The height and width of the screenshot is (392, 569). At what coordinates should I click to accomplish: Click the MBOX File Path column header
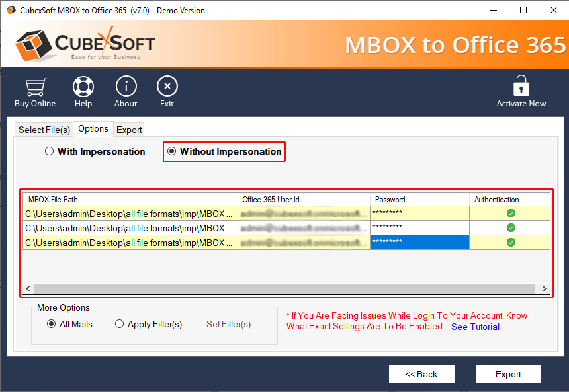130,199
